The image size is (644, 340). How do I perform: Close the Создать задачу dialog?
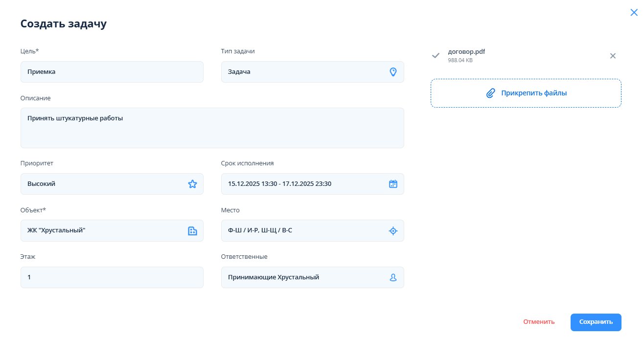tap(634, 13)
